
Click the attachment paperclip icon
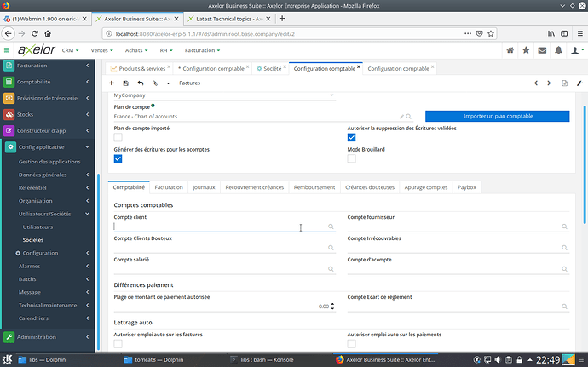pyautogui.click(x=155, y=83)
